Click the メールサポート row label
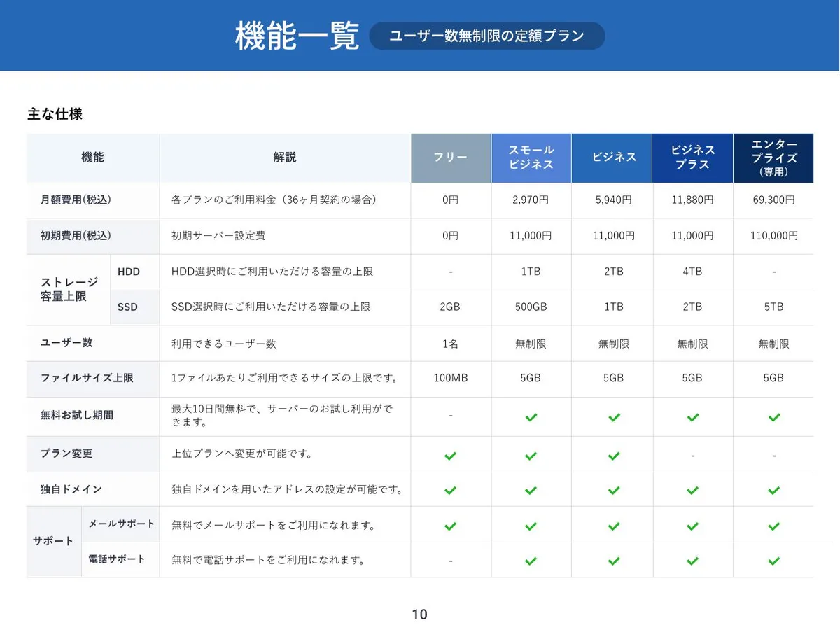This screenshot has height=630, width=840. point(122,524)
